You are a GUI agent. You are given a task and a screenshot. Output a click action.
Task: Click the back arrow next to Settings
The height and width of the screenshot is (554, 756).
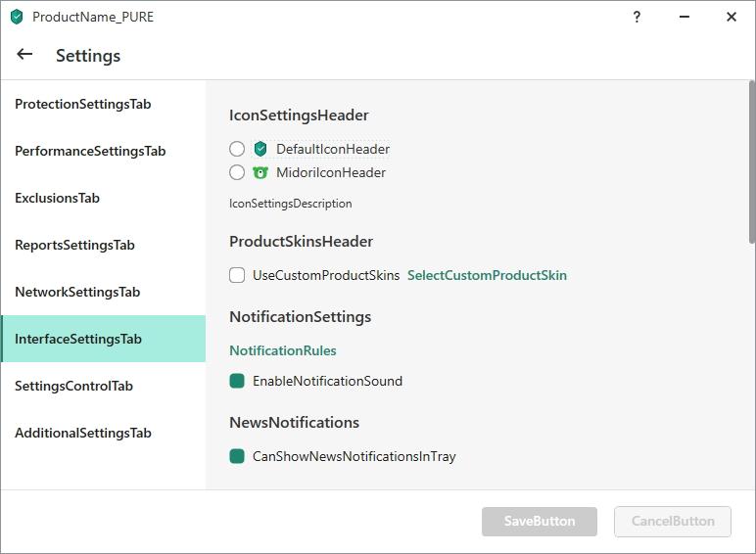coord(24,55)
